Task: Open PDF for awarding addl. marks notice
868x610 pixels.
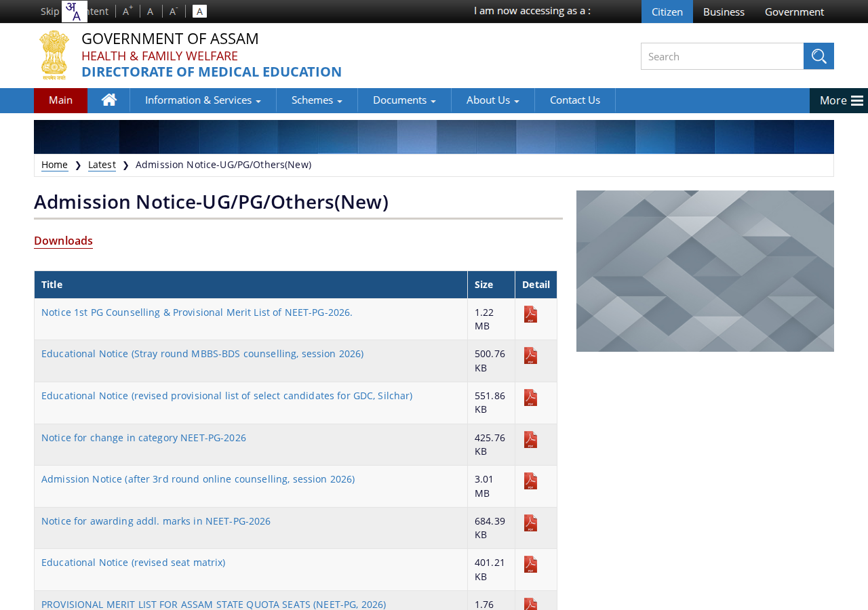Action: pos(530,523)
